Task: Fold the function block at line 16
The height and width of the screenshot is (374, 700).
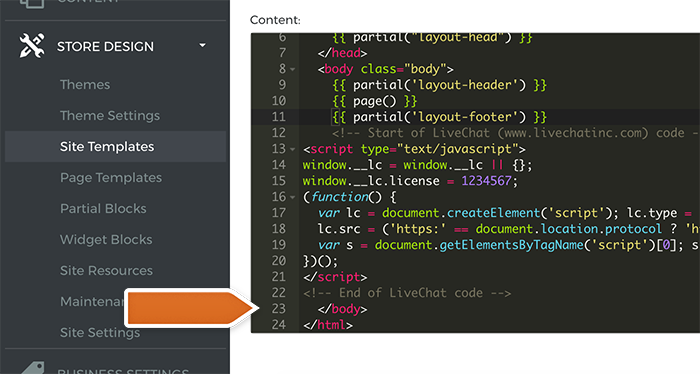Action: [x=293, y=197]
